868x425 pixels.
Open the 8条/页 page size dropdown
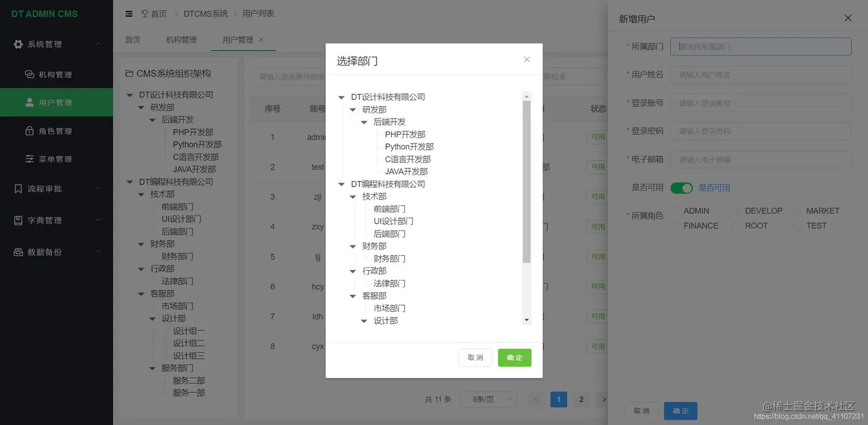click(x=488, y=399)
